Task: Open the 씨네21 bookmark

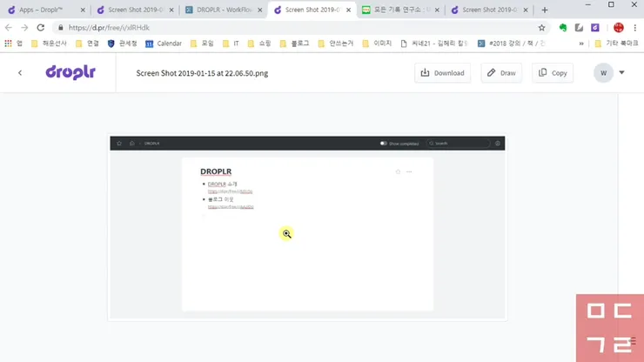Action: tap(434, 44)
